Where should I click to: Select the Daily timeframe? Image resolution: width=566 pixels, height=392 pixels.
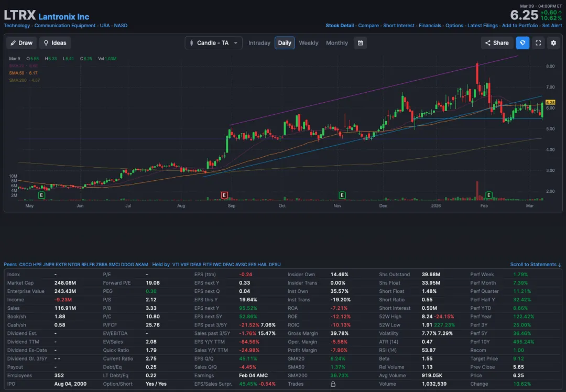[285, 43]
